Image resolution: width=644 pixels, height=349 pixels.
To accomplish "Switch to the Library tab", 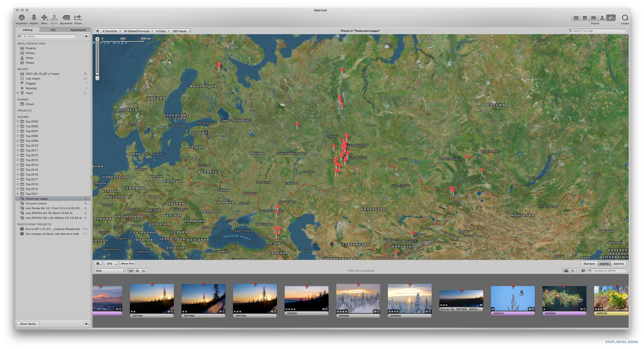I will coord(27,30).
